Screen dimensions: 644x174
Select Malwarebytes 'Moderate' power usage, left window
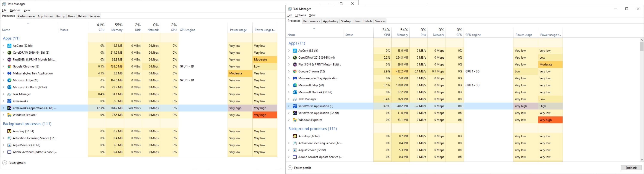tap(240, 74)
